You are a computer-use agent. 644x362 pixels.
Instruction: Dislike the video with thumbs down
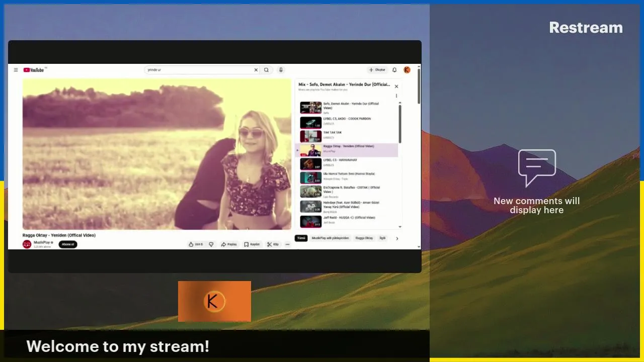[211, 244]
